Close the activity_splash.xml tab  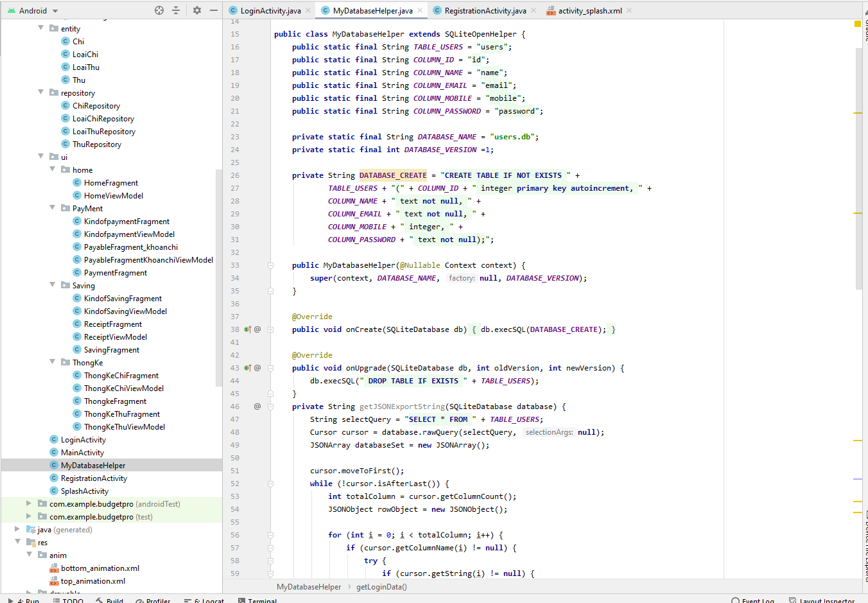(629, 10)
